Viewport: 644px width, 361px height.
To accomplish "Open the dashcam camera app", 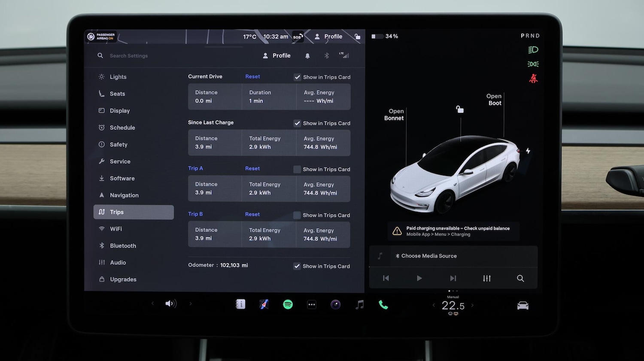I will coord(336,304).
